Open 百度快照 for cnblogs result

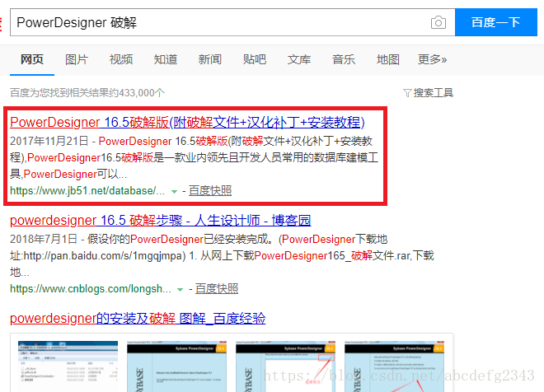pos(217,289)
